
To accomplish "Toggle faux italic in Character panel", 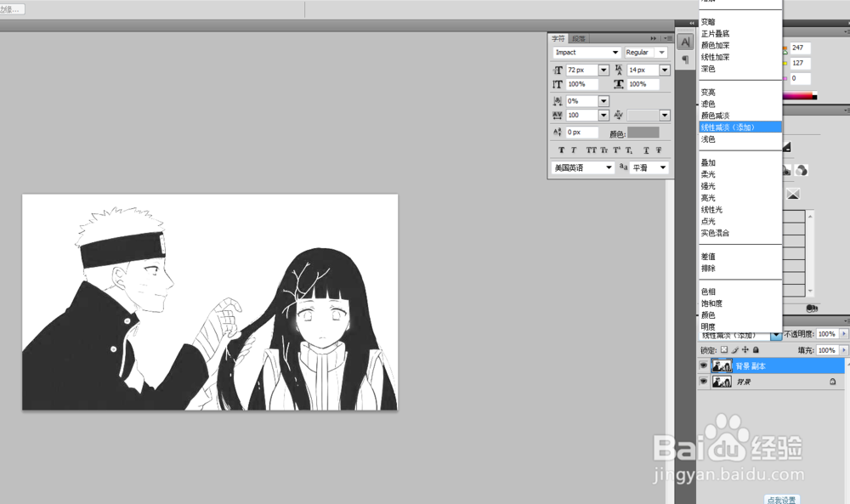I will (x=574, y=150).
